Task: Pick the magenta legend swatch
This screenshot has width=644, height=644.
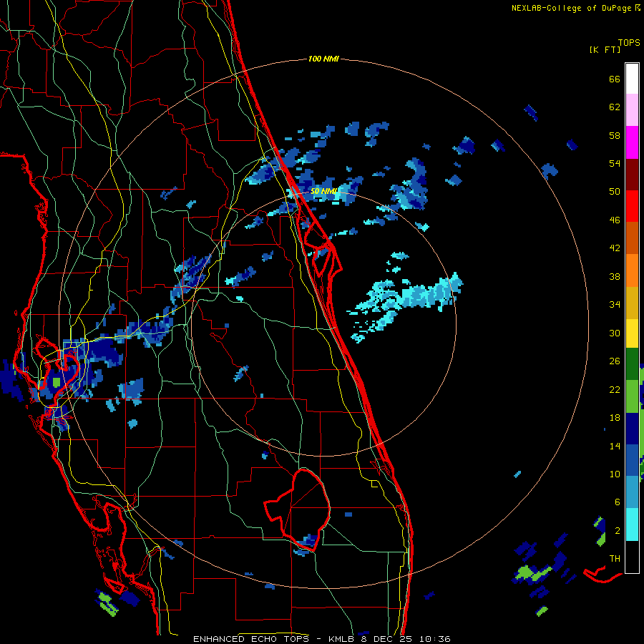Action: pyautogui.click(x=632, y=142)
